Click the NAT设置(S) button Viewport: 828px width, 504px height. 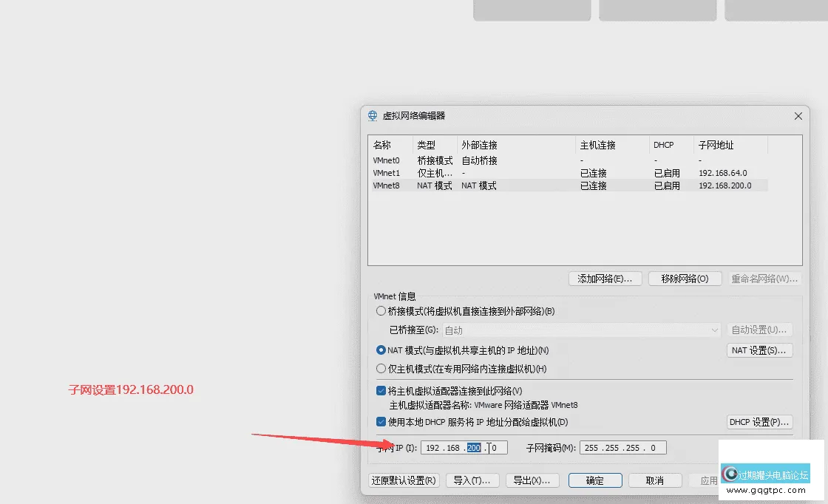tap(759, 350)
